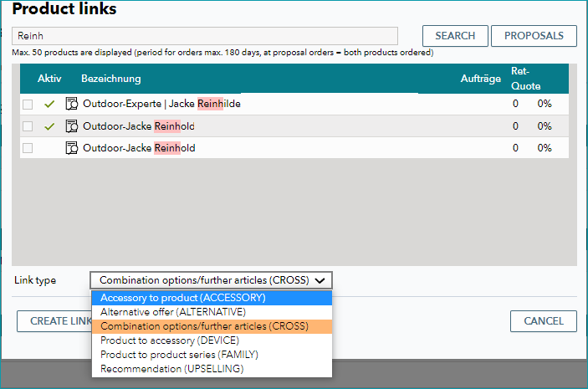Viewport: 588px width, 389px height.
Task: Click the PROPOSALS button
Action: click(x=534, y=36)
